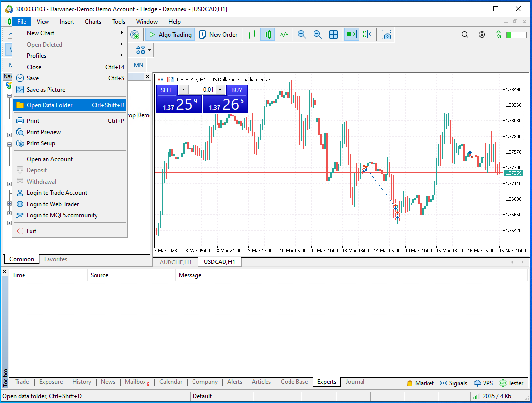The image size is (532, 403).
Task: Toggle chart shift from right edge
Action: (367, 35)
